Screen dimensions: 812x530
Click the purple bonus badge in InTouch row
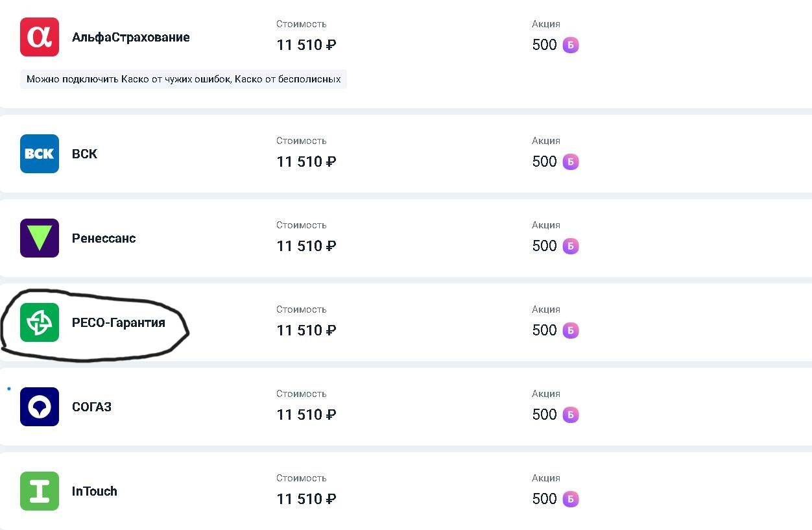(571, 499)
